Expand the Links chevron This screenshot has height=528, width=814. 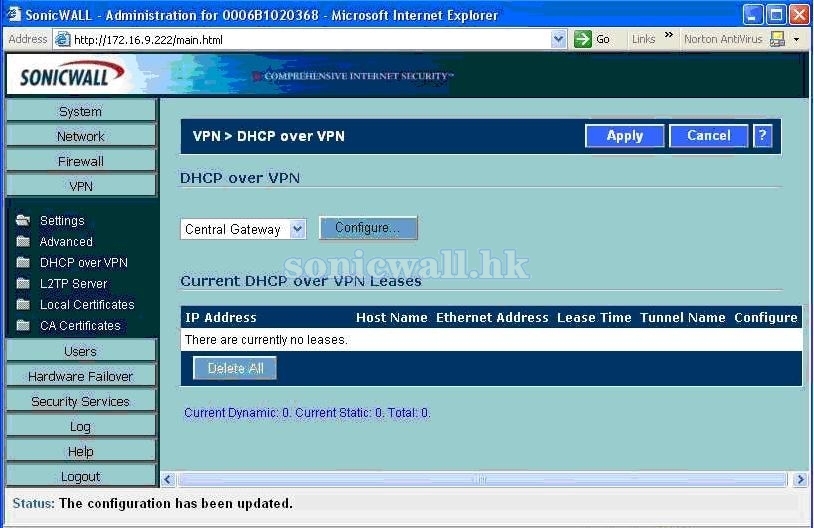(669, 35)
